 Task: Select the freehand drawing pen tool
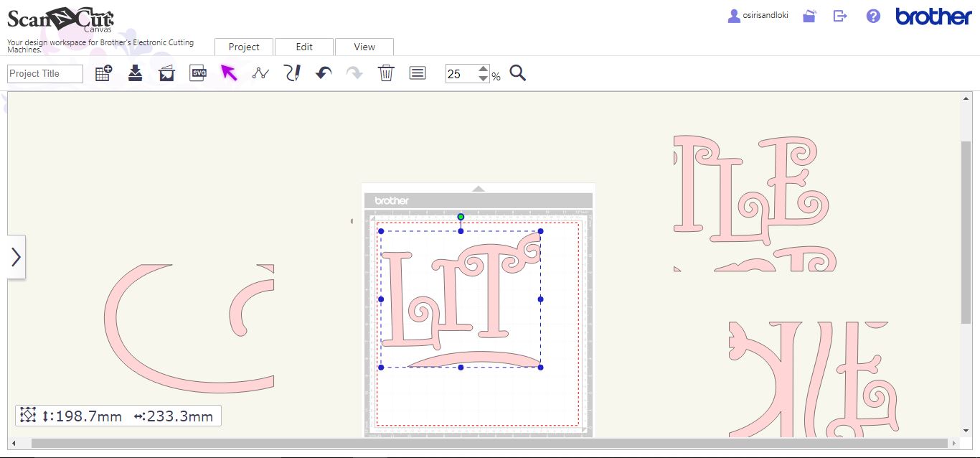[292, 73]
